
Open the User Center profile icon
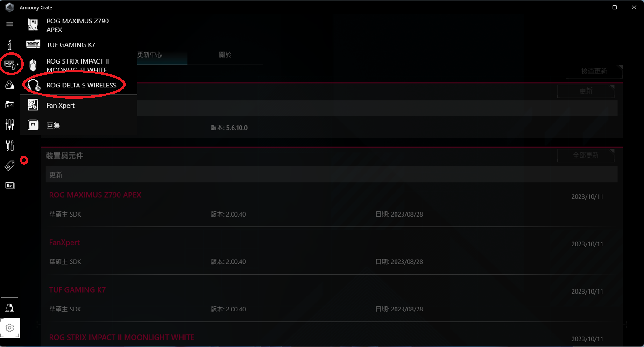pos(9,308)
